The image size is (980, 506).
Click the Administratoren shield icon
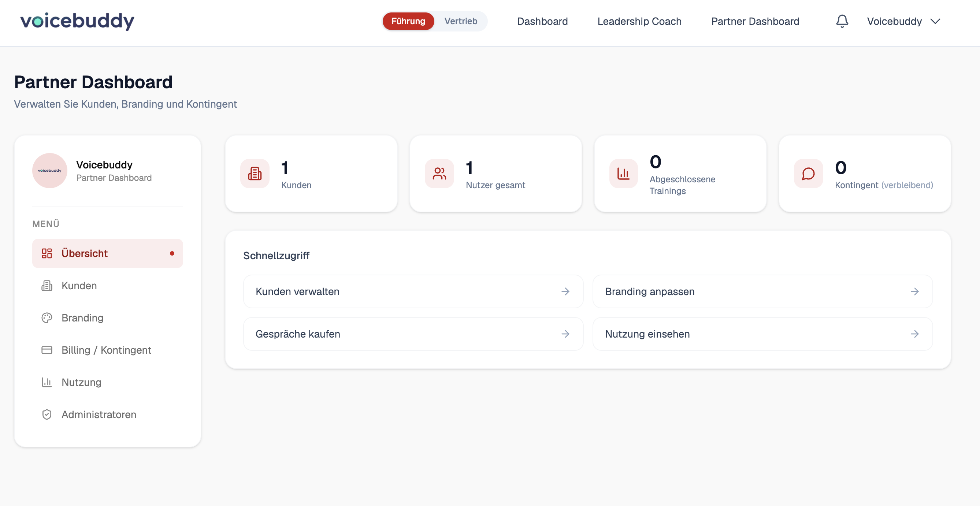pyautogui.click(x=47, y=414)
